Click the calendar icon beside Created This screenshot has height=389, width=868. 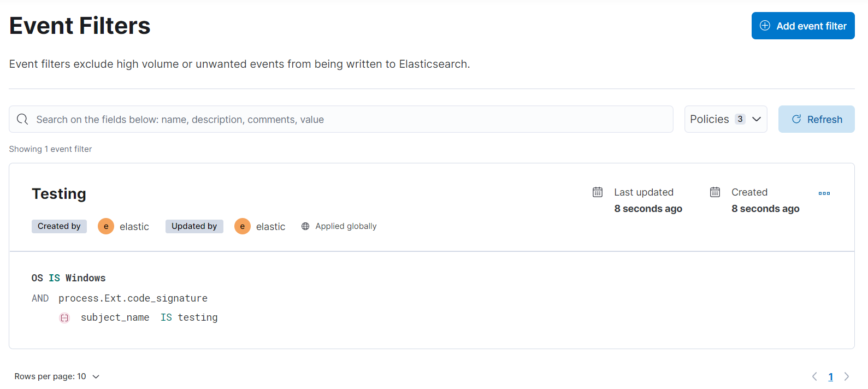tap(715, 192)
